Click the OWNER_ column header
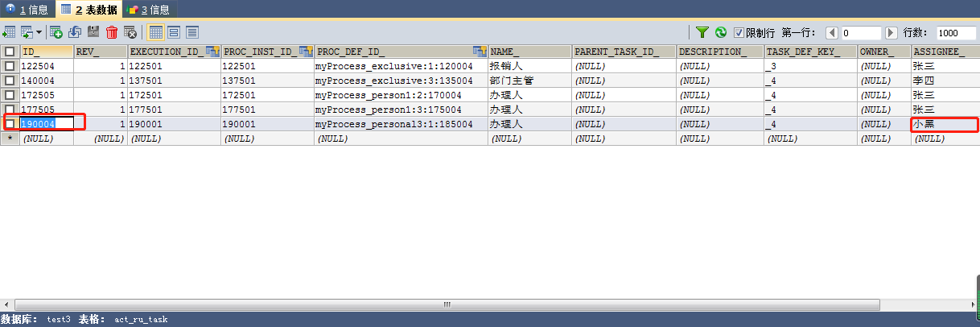Image resolution: width=980 pixels, height=327 pixels. coord(883,52)
